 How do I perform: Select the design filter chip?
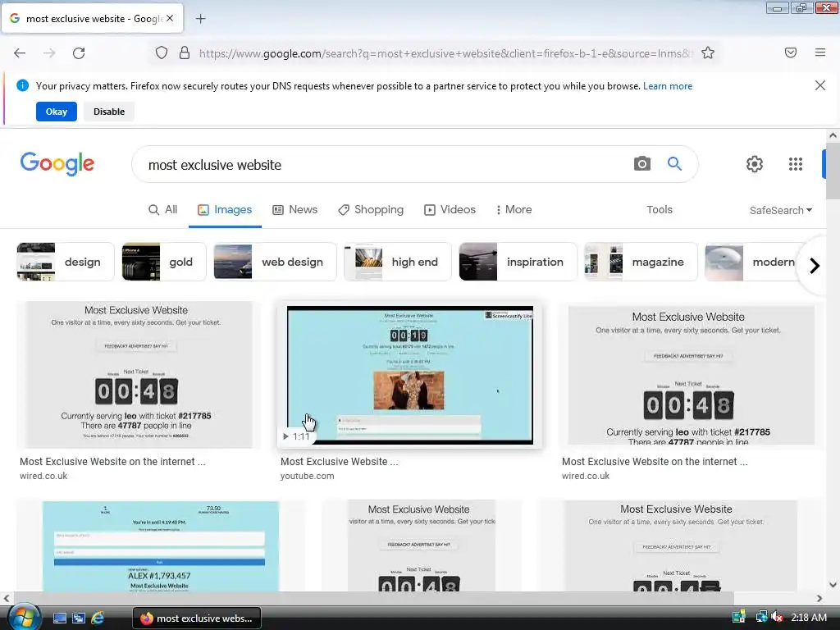tap(66, 262)
